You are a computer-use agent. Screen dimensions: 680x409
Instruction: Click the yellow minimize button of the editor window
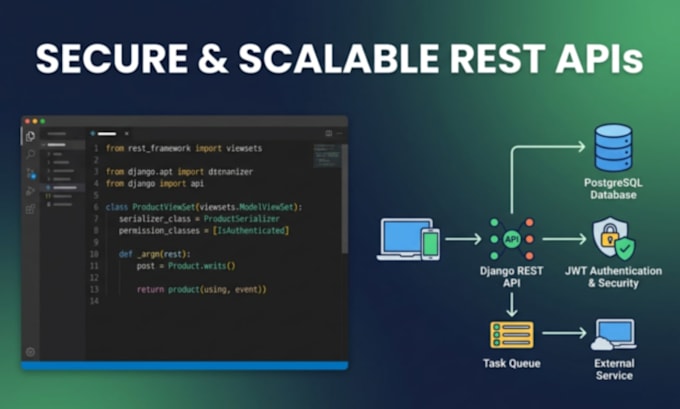coord(35,121)
